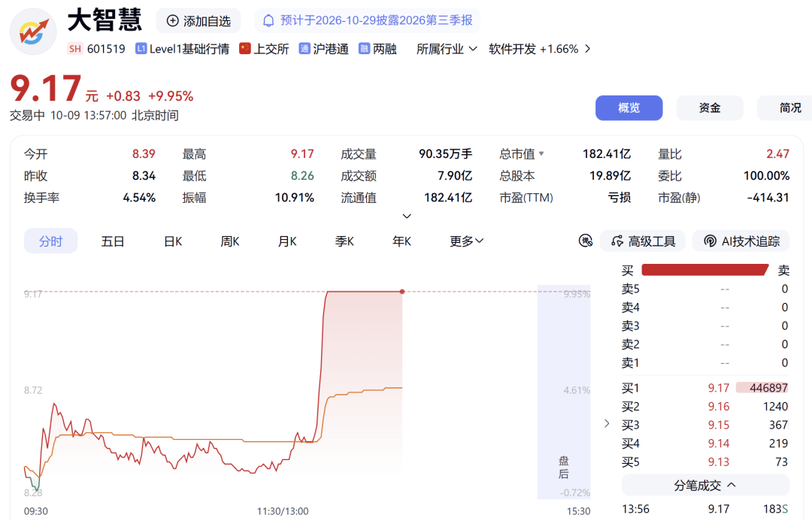Click the 总股本 value 19.89亿
The width and height of the screenshot is (812, 521).
pyautogui.click(x=610, y=176)
